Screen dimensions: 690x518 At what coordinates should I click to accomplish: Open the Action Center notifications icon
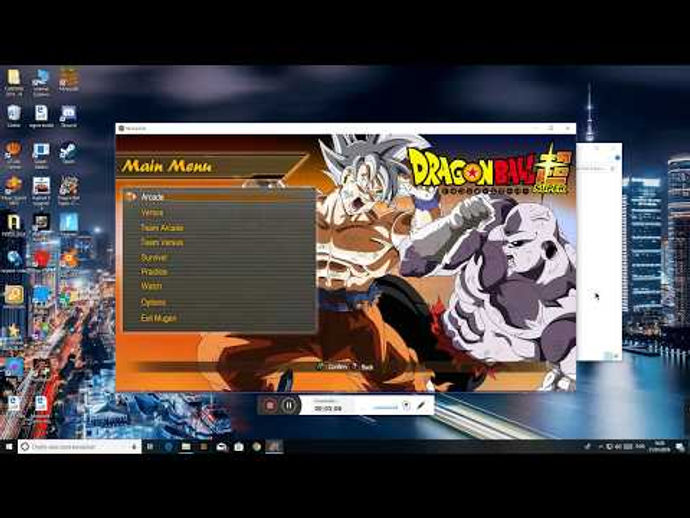click(x=680, y=447)
